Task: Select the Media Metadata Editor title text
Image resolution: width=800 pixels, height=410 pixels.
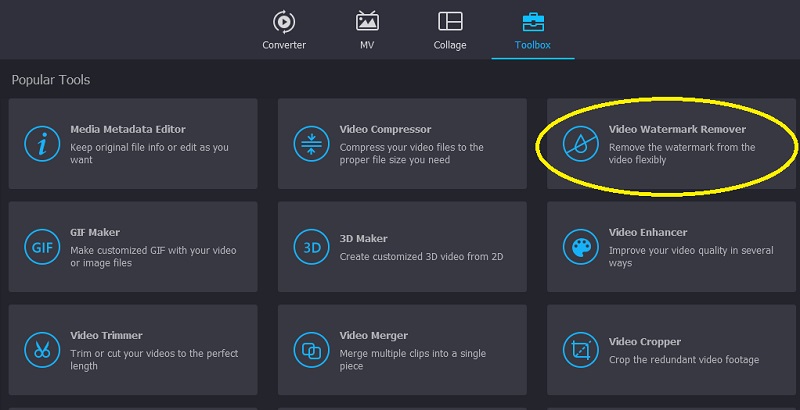Action: pos(128,130)
